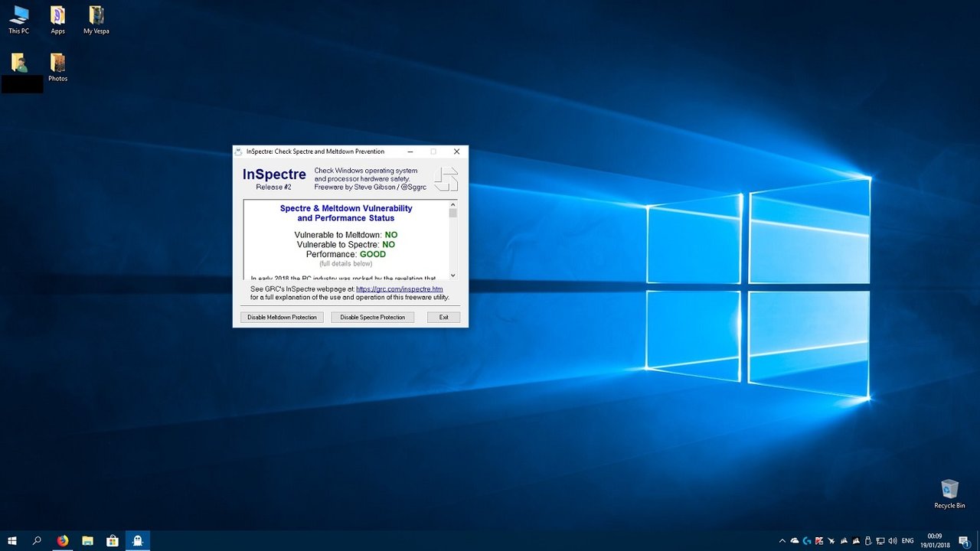This screenshot has width=980, height=551.
Task: Open the taskbar clock and date
Action: pyautogui.click(x=935, y=541)
